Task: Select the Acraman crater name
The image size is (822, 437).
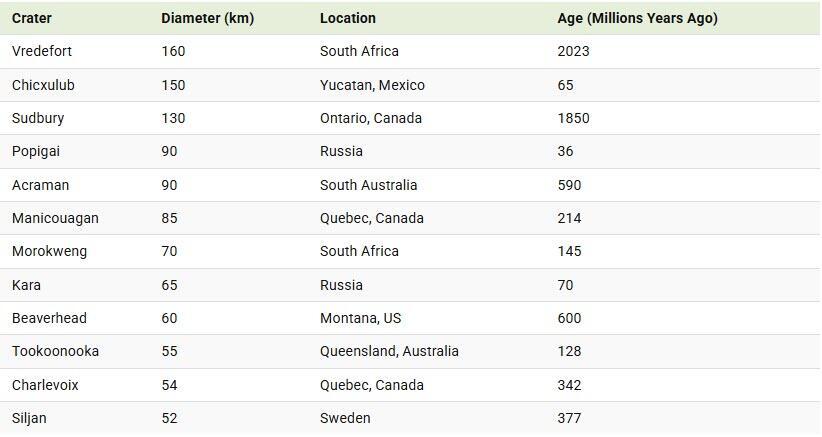Action: (40, 185)
